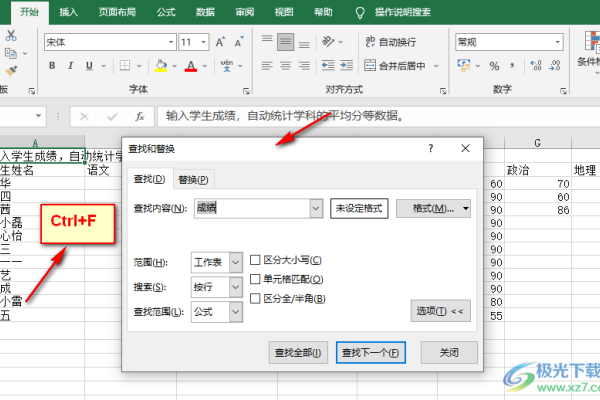
Task: Switch to the 替换(P) tab
Action: (193, 180)
